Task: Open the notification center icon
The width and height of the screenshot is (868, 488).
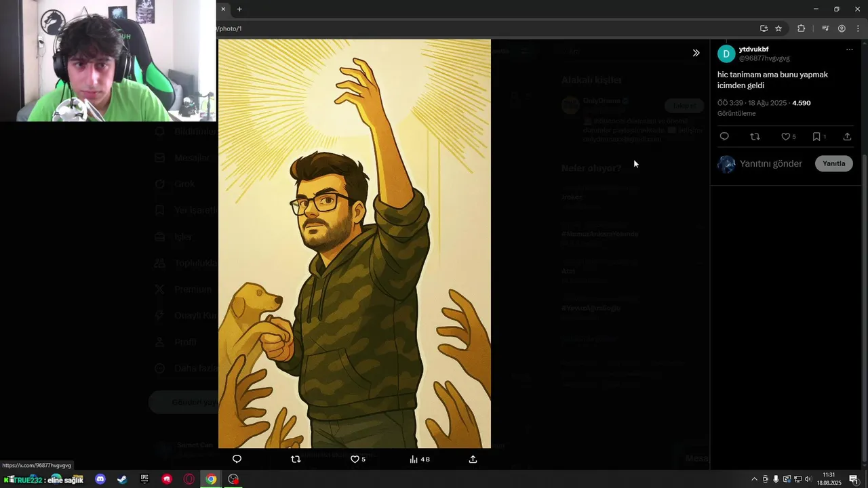Action: tap(854, 479)
